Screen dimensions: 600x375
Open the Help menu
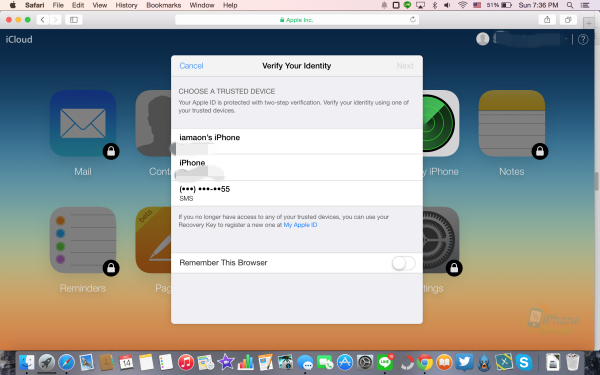point(230,5)
